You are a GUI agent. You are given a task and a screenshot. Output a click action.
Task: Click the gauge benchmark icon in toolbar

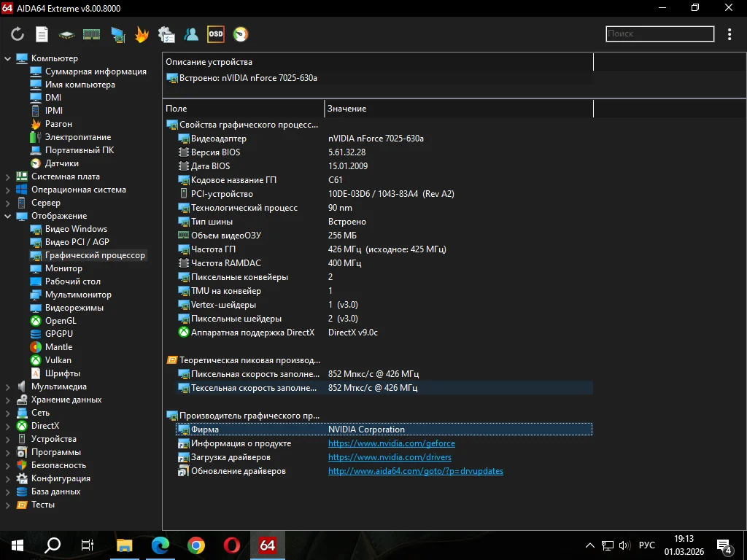[x=240, y=34]
